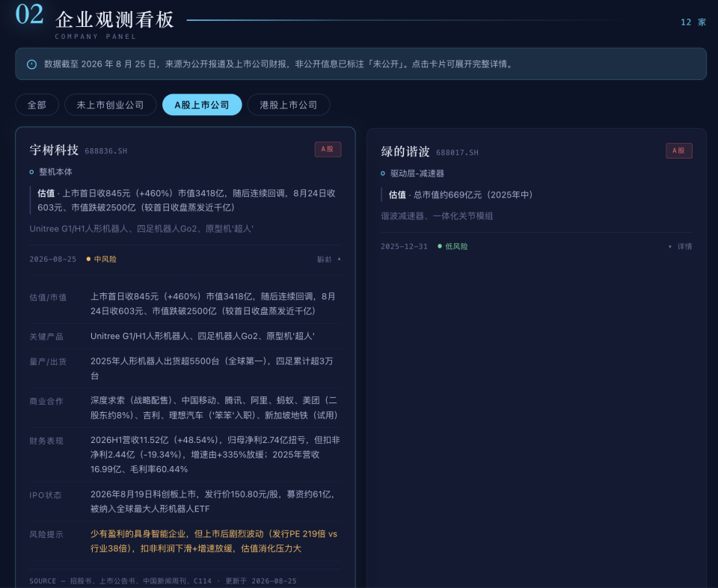718x588 pixels.
Task: Click the date 2025-12-31 on 绿的谐波 card
Action: coord(404,247)
